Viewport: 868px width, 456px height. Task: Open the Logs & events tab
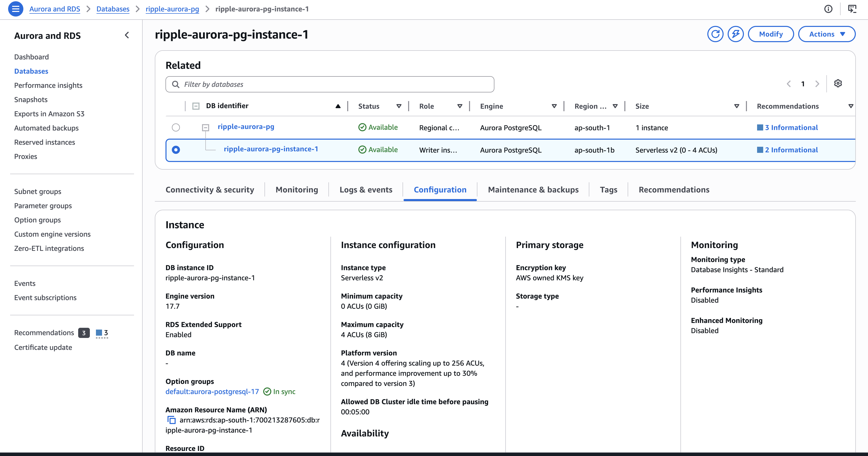point(366,190)
